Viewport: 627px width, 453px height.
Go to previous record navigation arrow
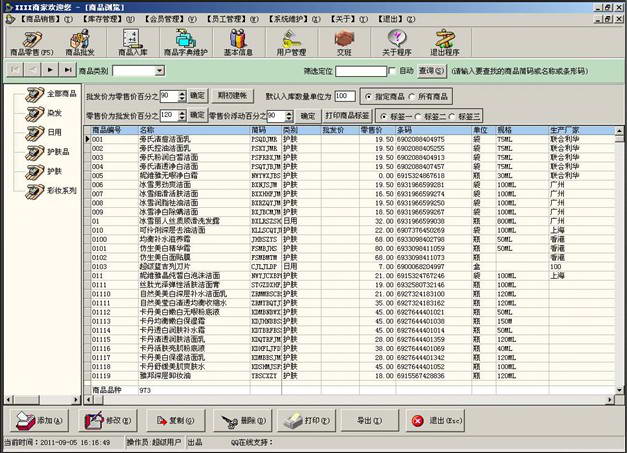[32, 70]
